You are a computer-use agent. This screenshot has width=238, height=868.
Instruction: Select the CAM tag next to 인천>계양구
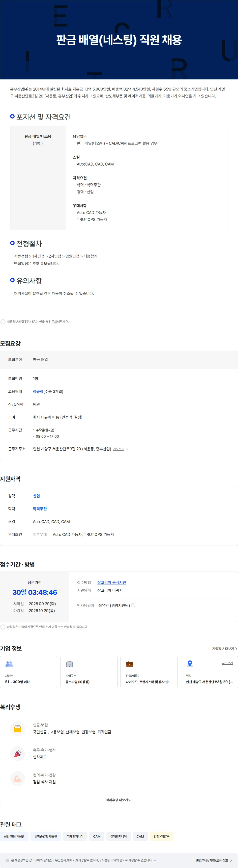pos(140,836)
